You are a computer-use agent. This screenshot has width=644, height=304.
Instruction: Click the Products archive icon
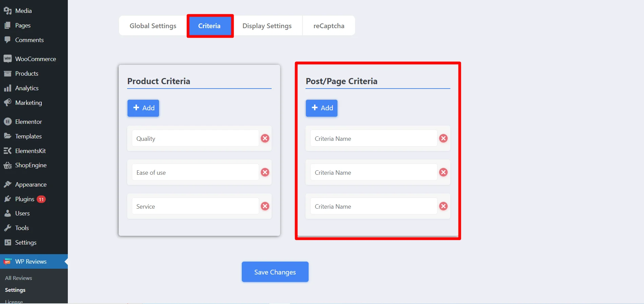click(7, 74)
